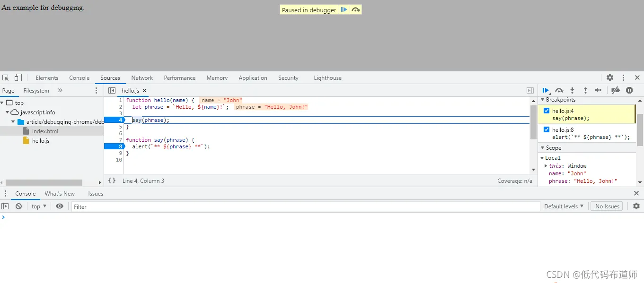
Task: Open What's New drawer tab
Action: 60,194
